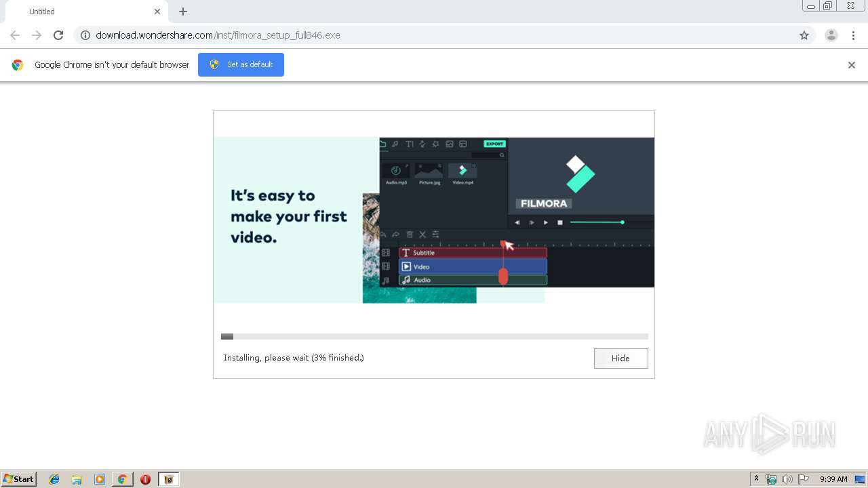The height and width of the screenshot is (488, 868).
Task: Click the Show desktop icon beside the clock
Action: 860,479
